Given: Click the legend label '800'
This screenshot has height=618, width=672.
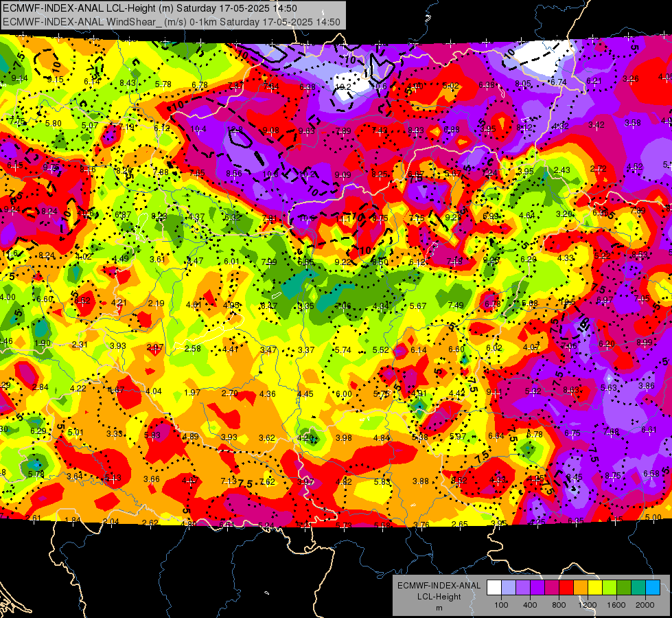Looking at the screenshot, I should (x=559, y=605).
